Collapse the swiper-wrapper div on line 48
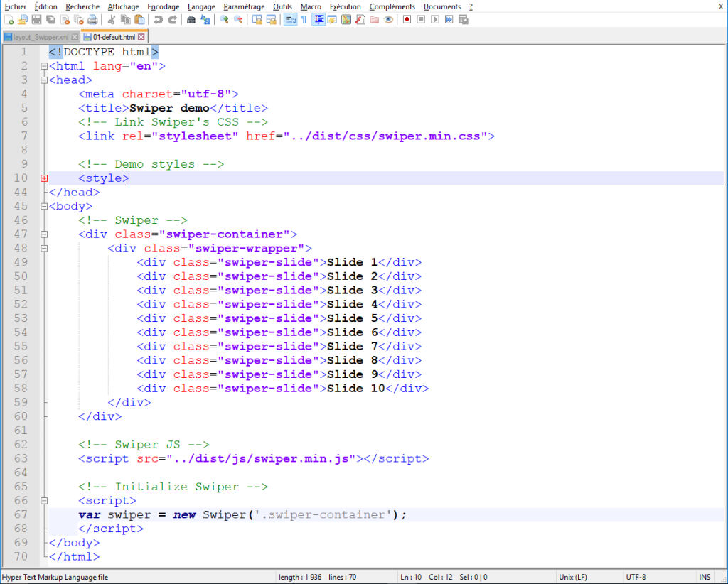 44,248
